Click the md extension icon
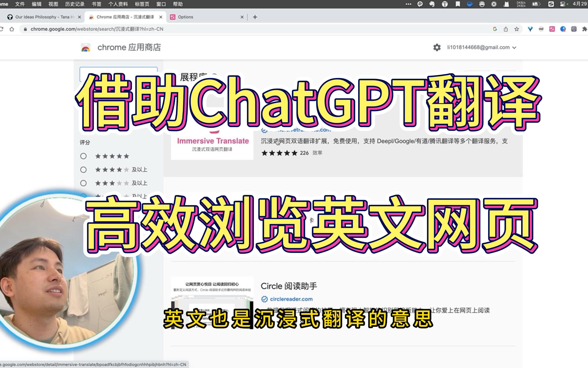 tap(541, 29)
